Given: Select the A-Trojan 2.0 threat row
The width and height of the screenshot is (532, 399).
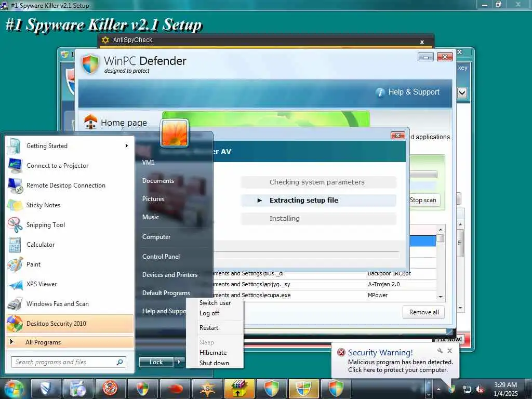Looking at the screenshot, I should (325, 284).
